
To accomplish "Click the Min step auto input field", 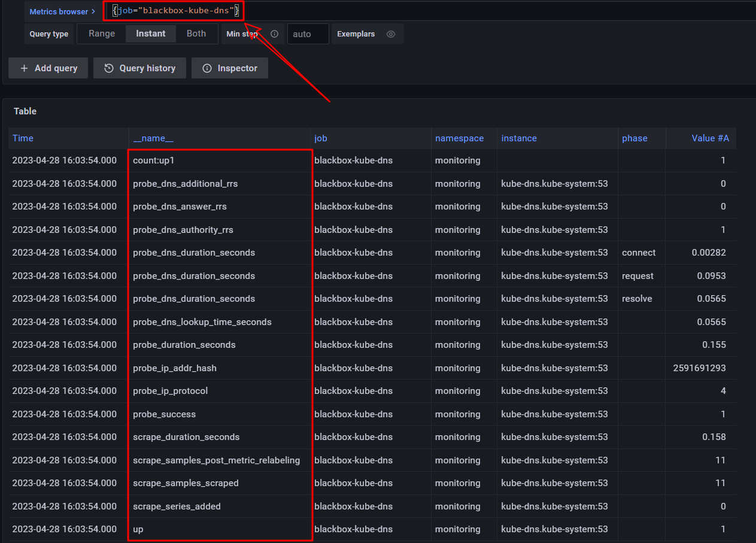I will (308, 34).
